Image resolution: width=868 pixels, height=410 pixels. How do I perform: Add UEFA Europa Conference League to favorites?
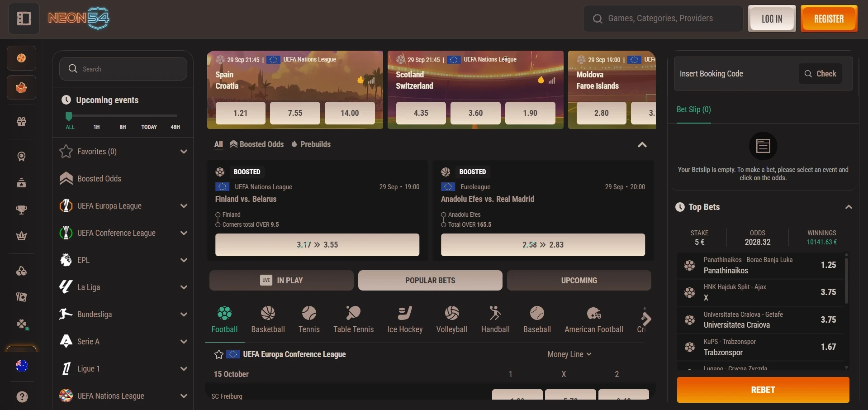tap(219, 354)
